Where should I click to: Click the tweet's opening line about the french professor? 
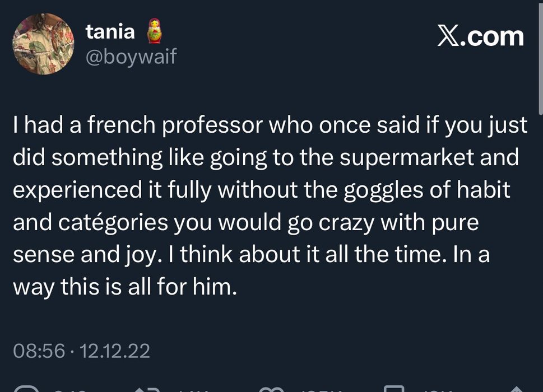pos(270,126)
